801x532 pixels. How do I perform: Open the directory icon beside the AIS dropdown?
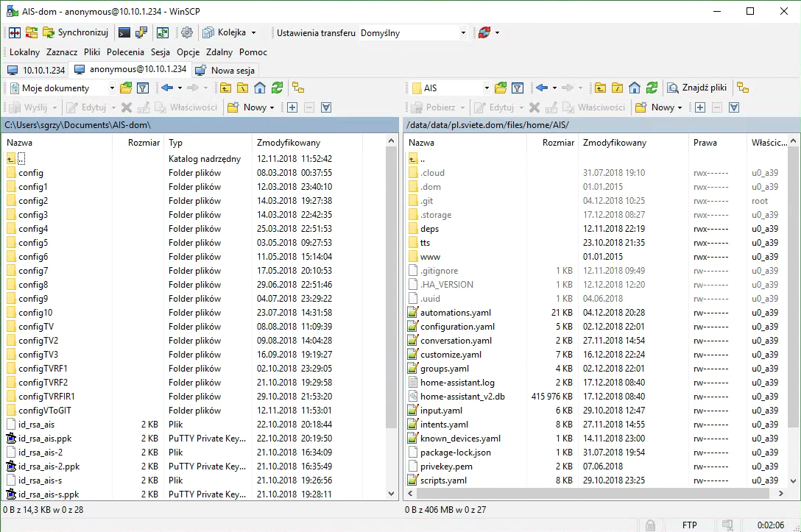(501, 88)
